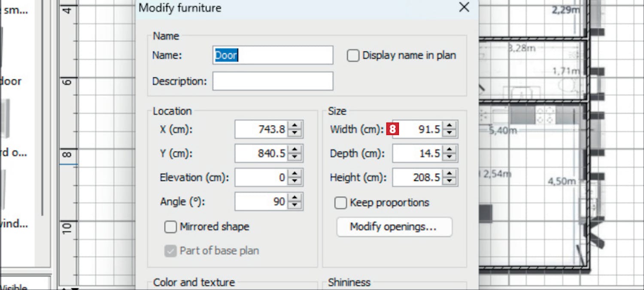
Task: Click the Height (cm) field showing 208.5
Action: [418, 178]
